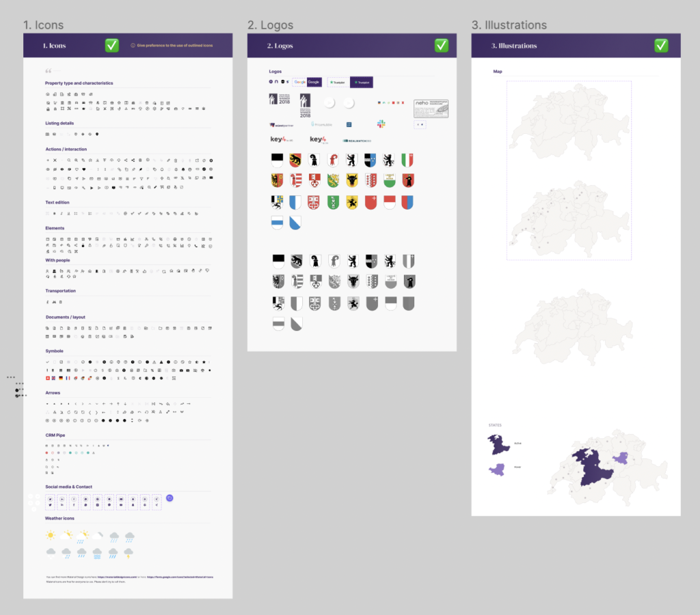This screenshot has height=615, width=700.
Task: Click the green checkmark on Icons header
Action: [112, 46]
